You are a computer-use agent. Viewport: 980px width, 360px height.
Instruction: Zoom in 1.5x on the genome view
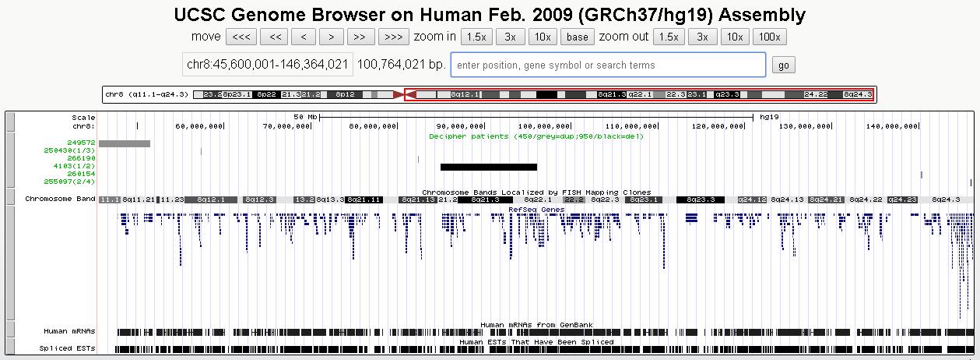coord(476,37)
